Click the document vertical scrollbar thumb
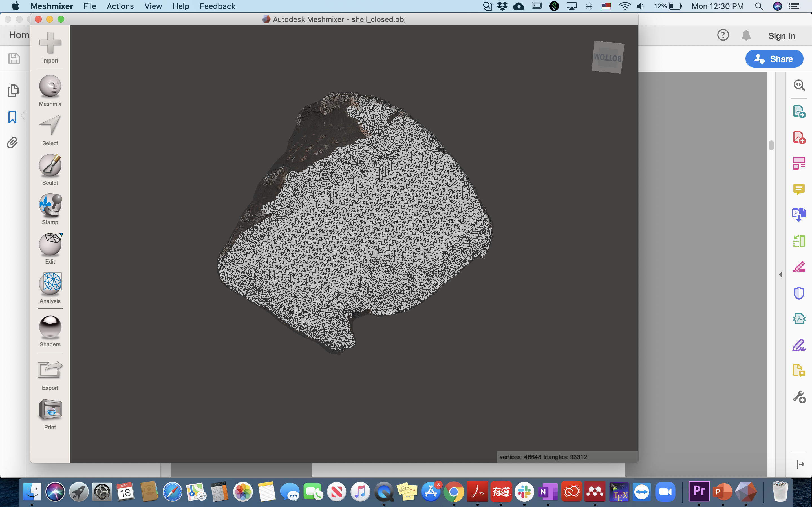This screenshot has height=507, width=812. [x=771, y=145]
